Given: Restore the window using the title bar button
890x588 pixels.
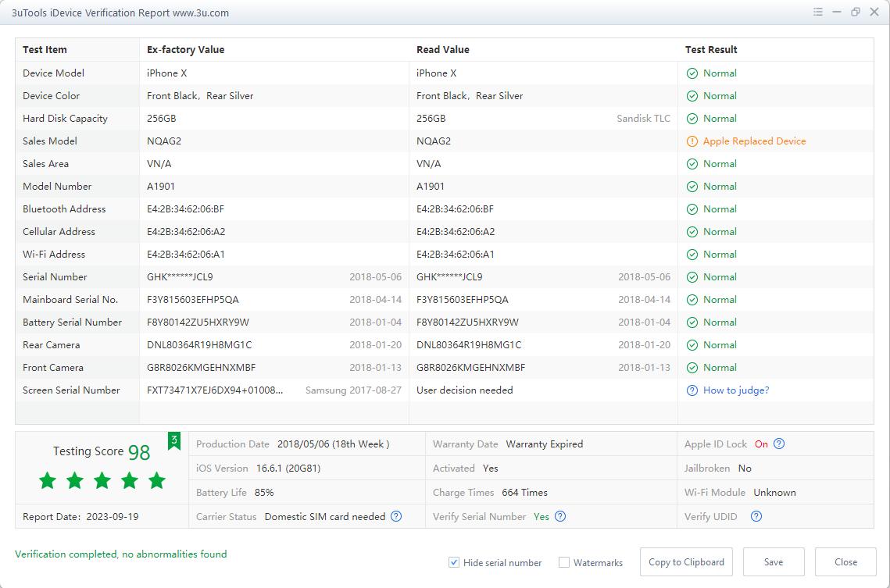Looking at the screenshot, I should point(856,12).
